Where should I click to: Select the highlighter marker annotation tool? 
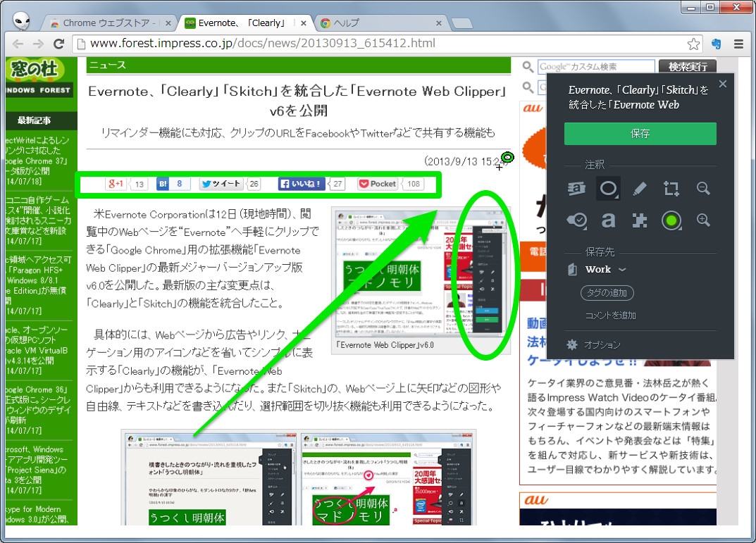pyautogui.click(x=640, y=188)
